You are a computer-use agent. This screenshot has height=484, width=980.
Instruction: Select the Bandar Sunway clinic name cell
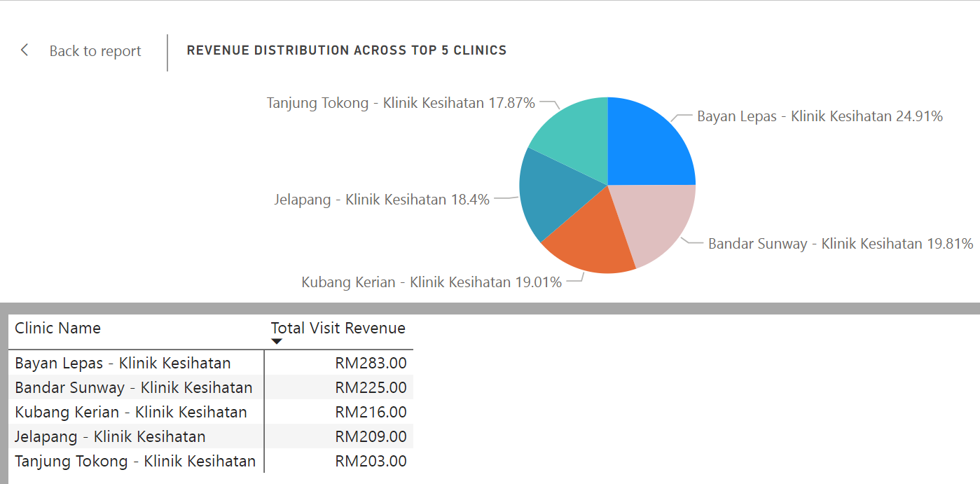coord(133,387)
